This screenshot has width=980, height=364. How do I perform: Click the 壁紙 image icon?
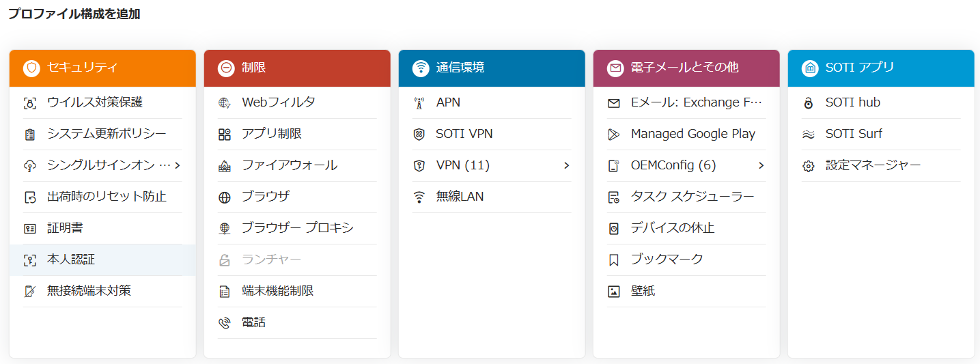click(x=614, y=292)
